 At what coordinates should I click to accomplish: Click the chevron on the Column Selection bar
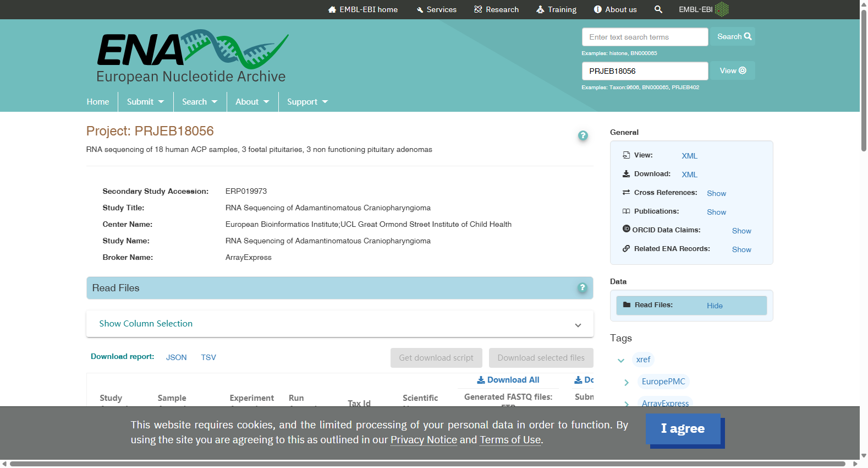point(578,325)
